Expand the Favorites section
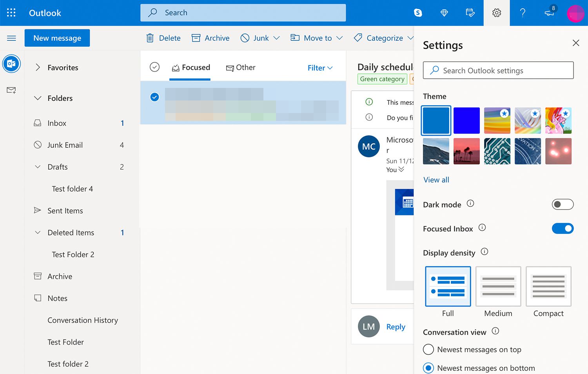The image size is (588, 374). click(38, 68)
